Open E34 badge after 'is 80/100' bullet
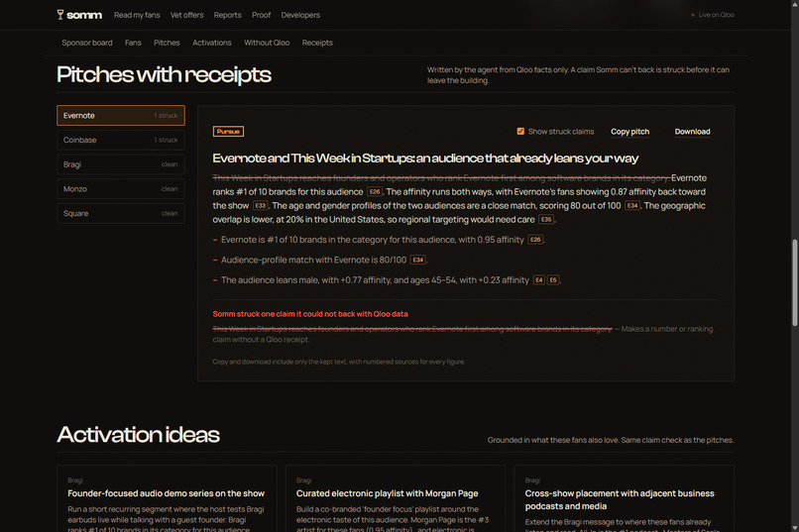Image resolution: width=799 pixels, height=532 pixels. [x=417, y=261]
